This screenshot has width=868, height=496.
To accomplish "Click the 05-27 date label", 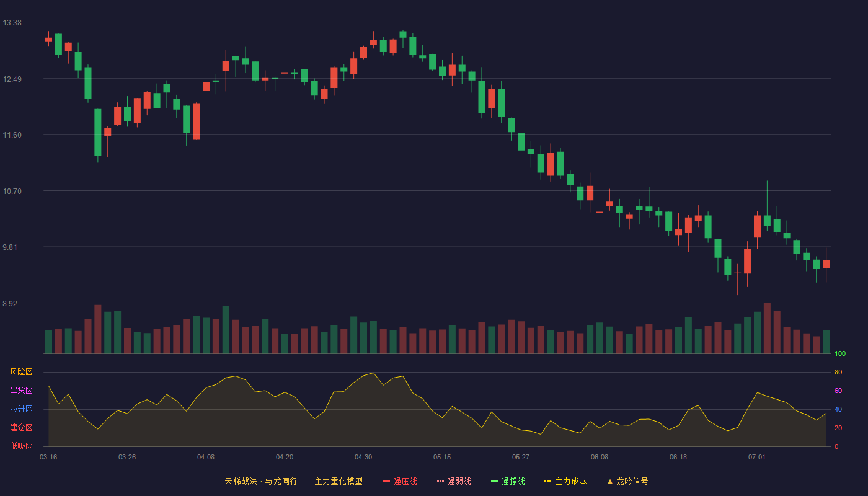I will pyautogui.click(x=521, y=457).
